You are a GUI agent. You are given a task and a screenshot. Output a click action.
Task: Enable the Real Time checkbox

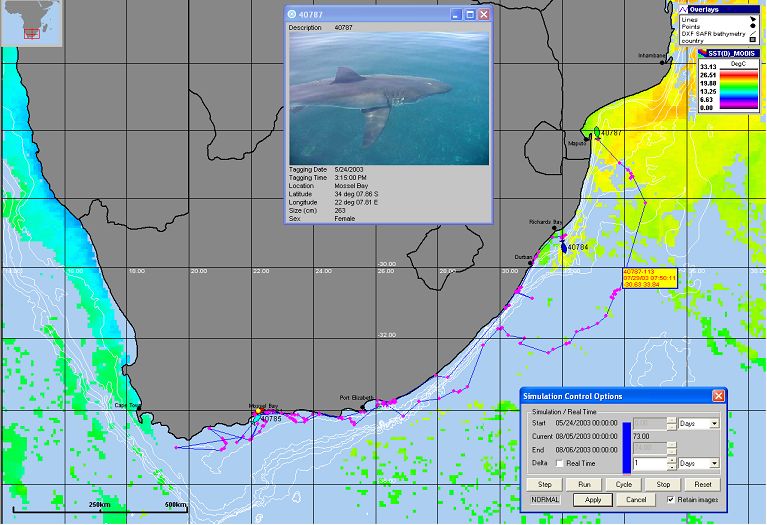tap(559, 464)
